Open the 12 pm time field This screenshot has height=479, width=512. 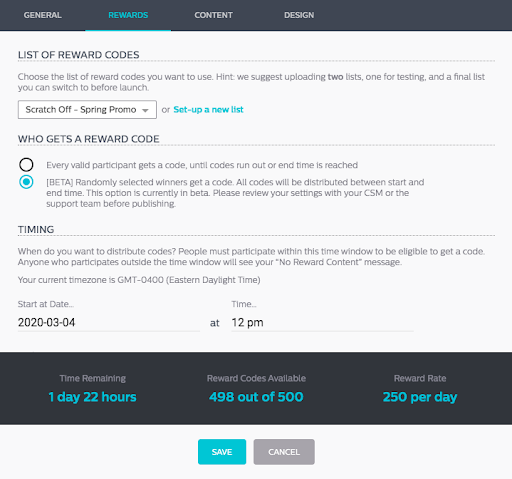[322, 322]
